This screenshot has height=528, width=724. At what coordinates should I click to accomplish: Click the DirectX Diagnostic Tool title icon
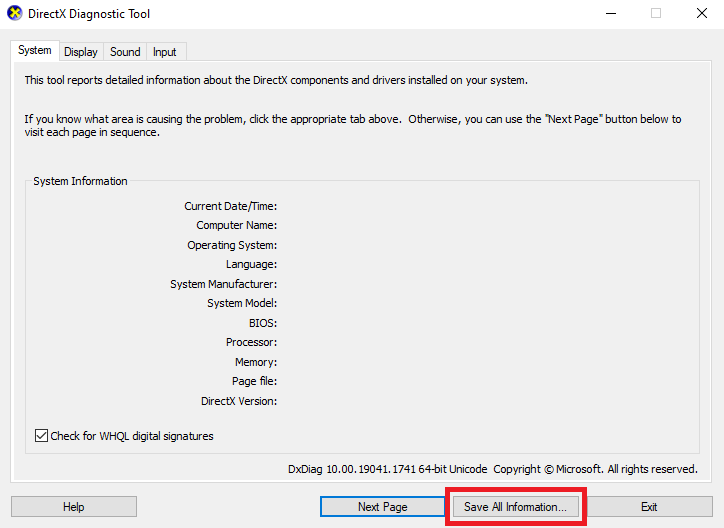coord(15,13)
